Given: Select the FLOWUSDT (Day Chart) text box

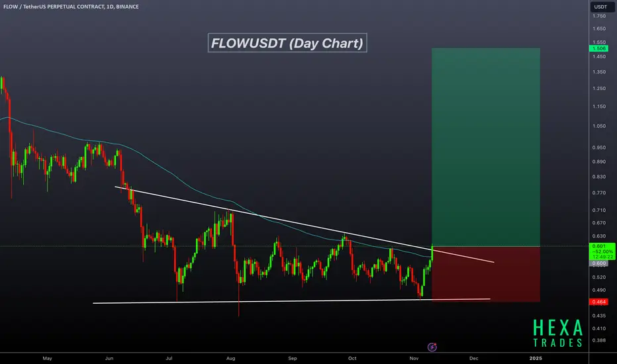Looking at the screenshot, I should click(287, 43).
